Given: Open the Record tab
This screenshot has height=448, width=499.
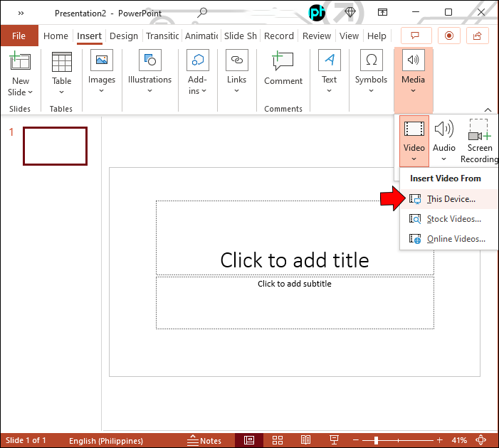Looking at the screenshot, I should click(279, 36).
